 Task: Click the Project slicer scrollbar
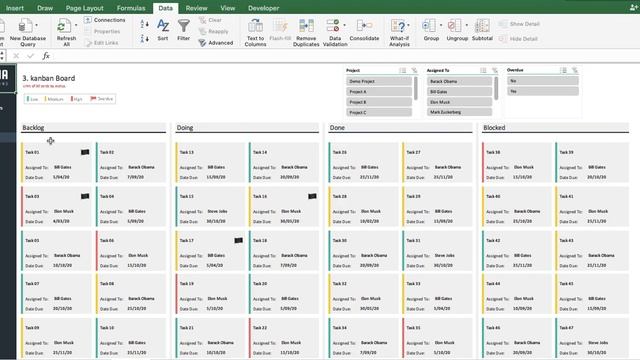point(416,88)
